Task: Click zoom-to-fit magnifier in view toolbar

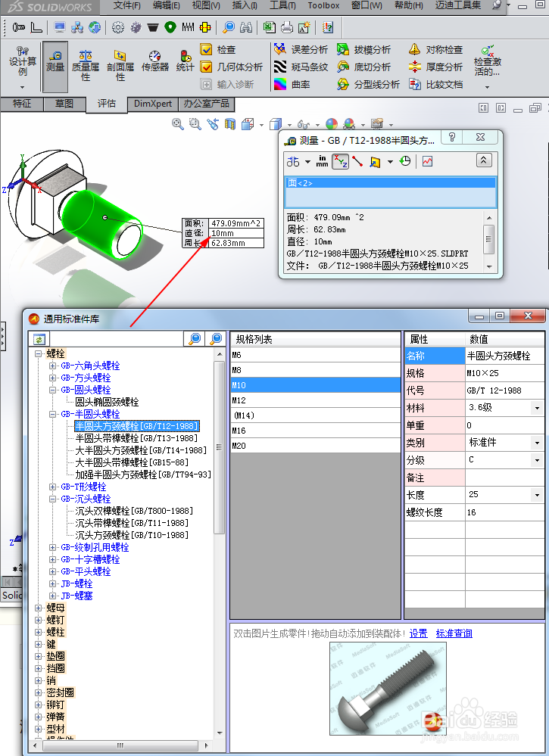Action: point(177,124)
